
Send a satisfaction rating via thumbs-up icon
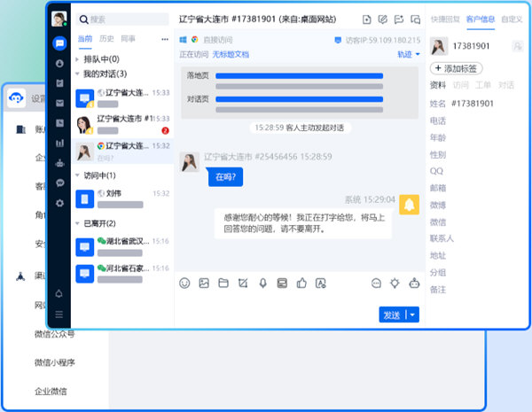click(x=301, y=284)
